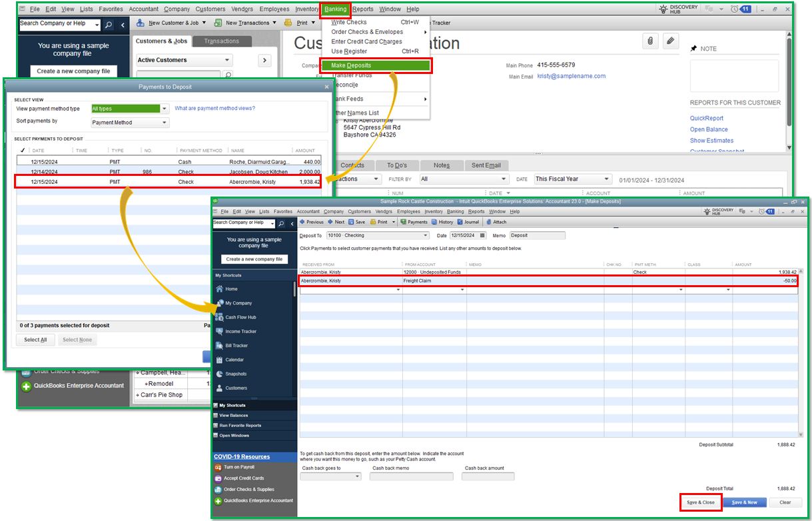Open Income Tracker shortcut
The height and width of the screenshot is (521, 812).
236,331
